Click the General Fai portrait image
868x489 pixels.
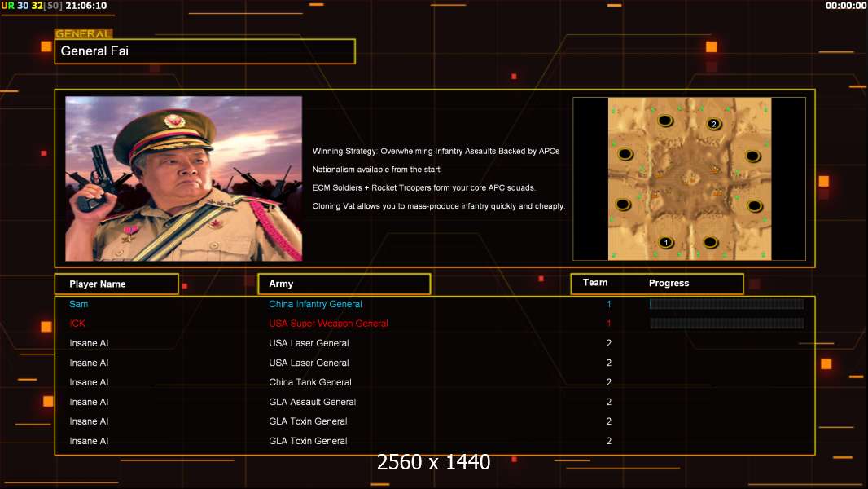[183, 178]
